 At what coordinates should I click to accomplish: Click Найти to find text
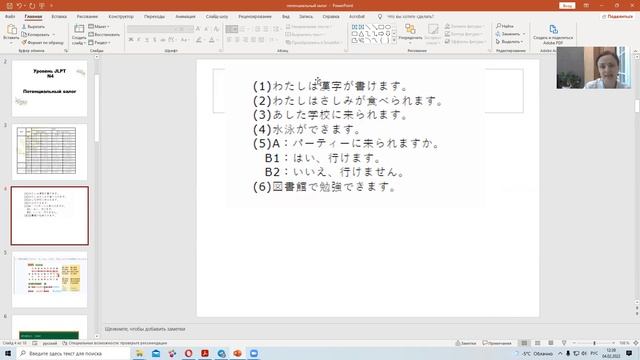(505, 26)
